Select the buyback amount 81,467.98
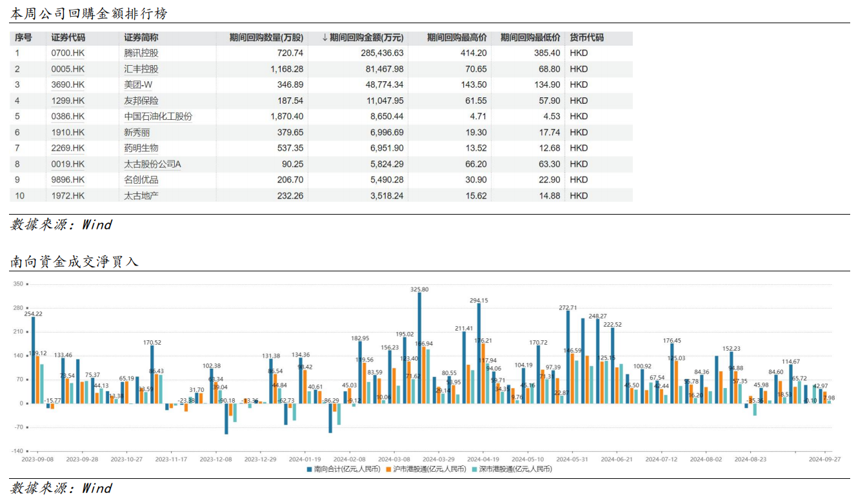Image resolution: width=856 pixels, height=504 pixels. [385, 69]
